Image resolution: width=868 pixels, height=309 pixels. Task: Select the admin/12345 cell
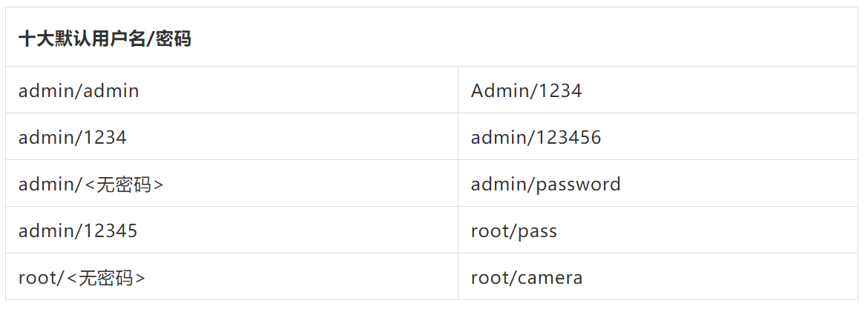point(78,231)
